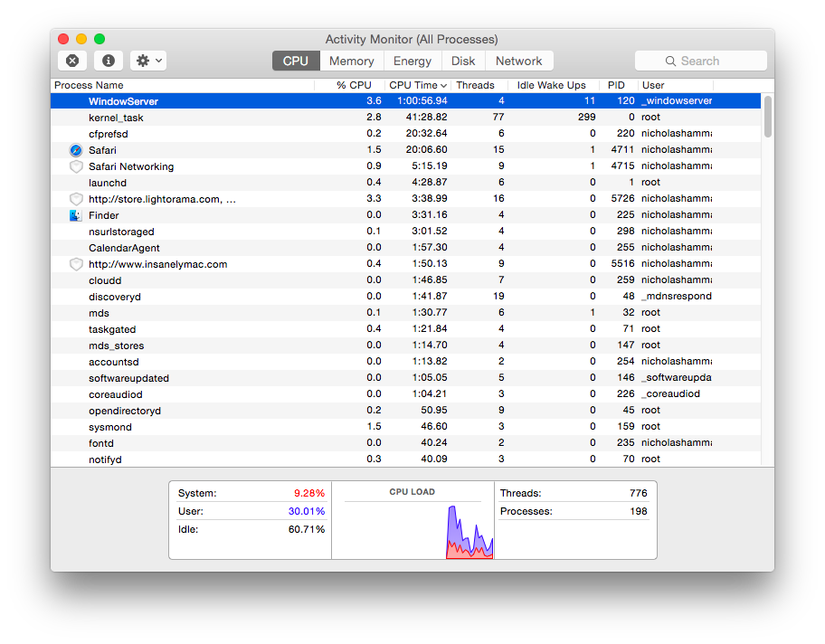The width and height of the screenshot is (825, 644).
Task: Select the kernel_task row
Action: [405, 118]
